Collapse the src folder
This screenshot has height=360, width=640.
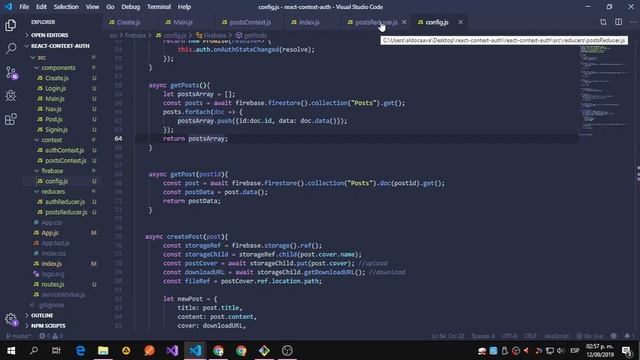(61, 58)
